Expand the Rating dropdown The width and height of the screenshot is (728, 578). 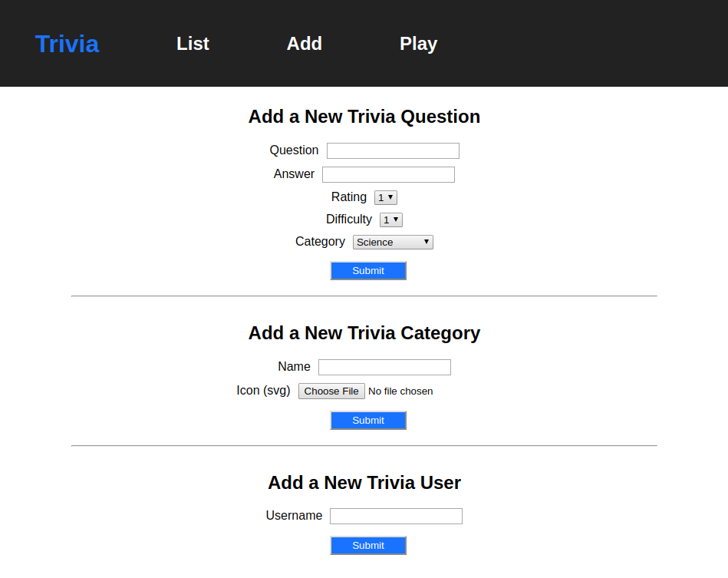[385, 197]
